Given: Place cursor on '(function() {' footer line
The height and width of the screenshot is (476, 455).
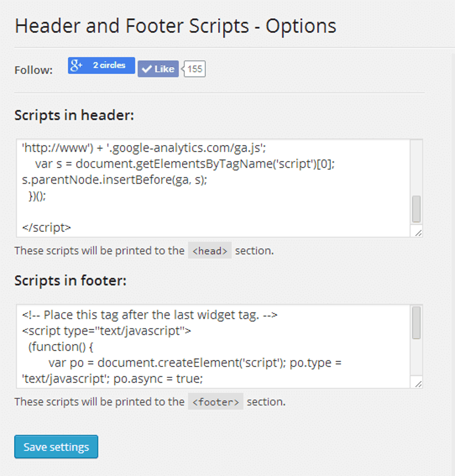Looking at the screenshot, I should click(x=61, y=347).
